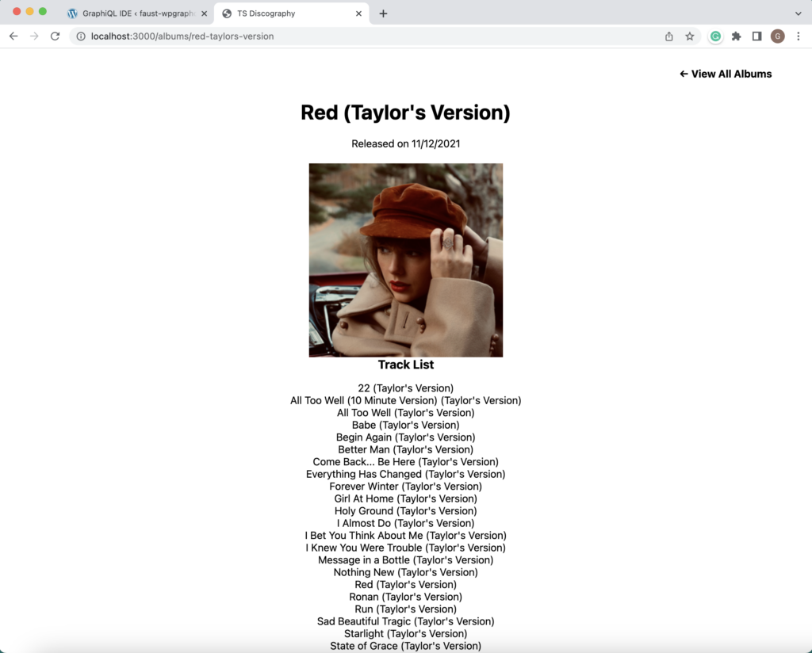
Task: Open the Extensions puzzle piece menu
Action: coord(736,36)
